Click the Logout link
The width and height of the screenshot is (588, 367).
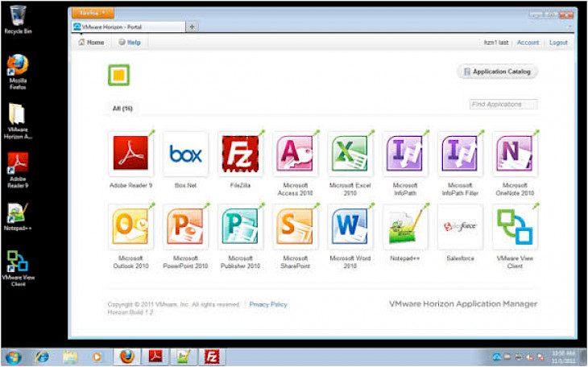558,43
